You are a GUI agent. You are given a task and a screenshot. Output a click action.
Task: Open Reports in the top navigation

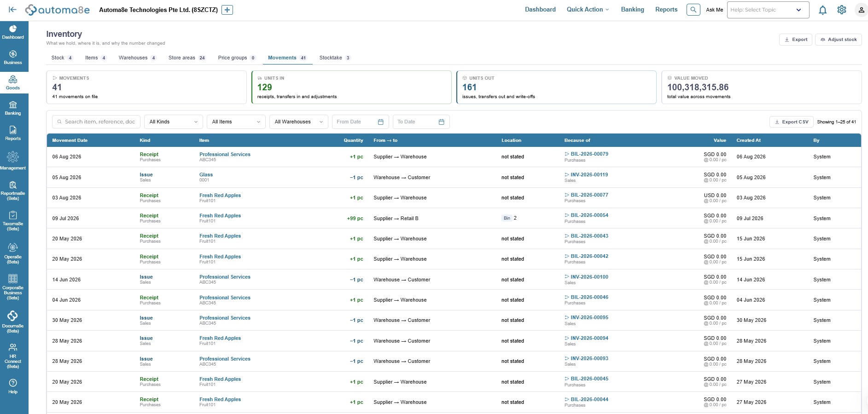pos(666,9)
